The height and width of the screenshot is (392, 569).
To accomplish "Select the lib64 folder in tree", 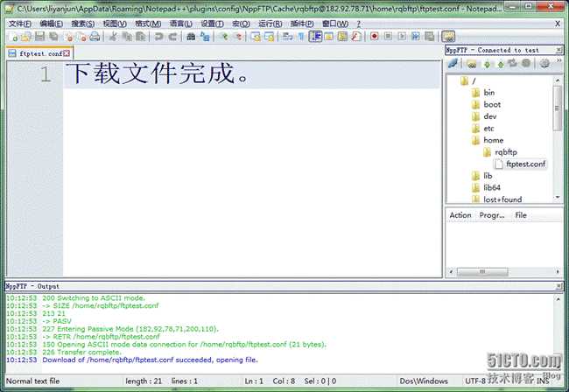I will (487, 187).
